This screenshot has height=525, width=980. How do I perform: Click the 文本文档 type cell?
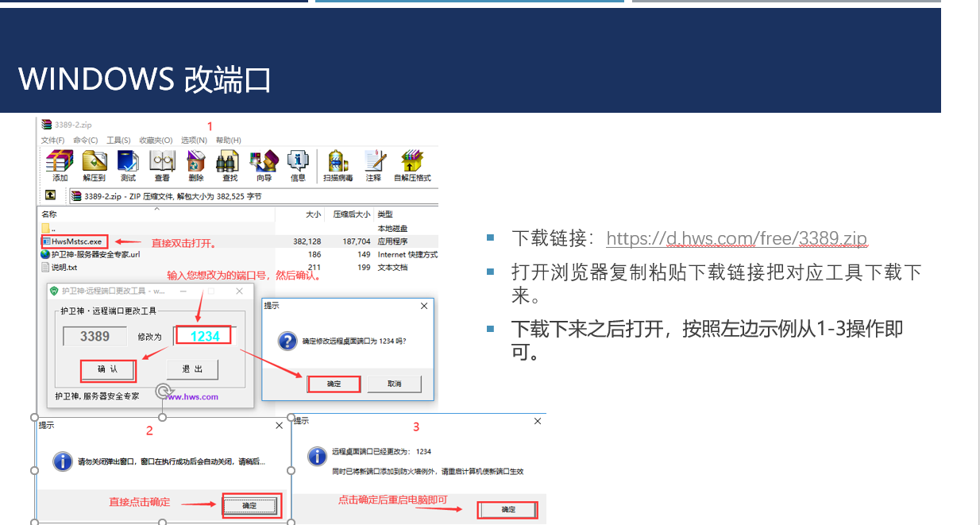[x=393, y=267]
